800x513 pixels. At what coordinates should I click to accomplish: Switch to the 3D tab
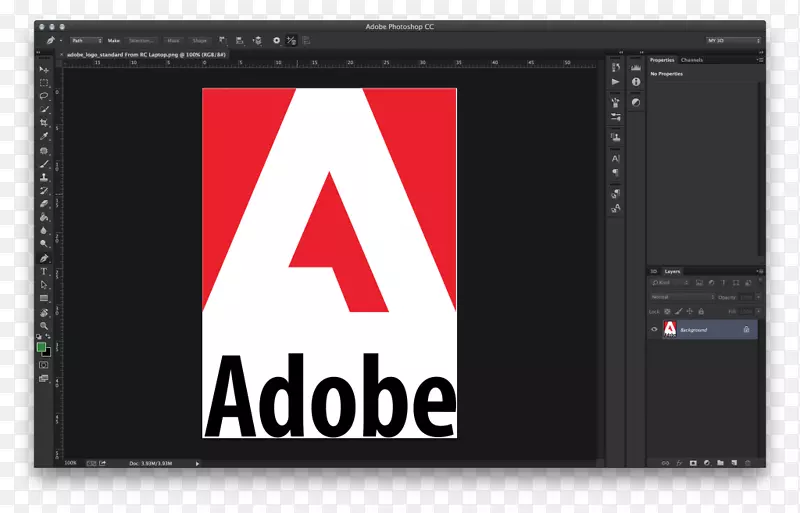(x=653, y=272)
